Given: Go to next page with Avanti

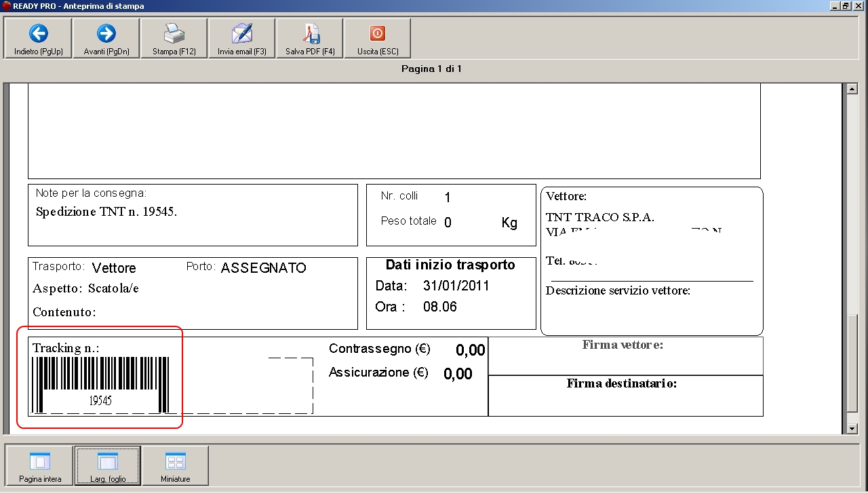Looking at the screenshot, I should point(106,39).
